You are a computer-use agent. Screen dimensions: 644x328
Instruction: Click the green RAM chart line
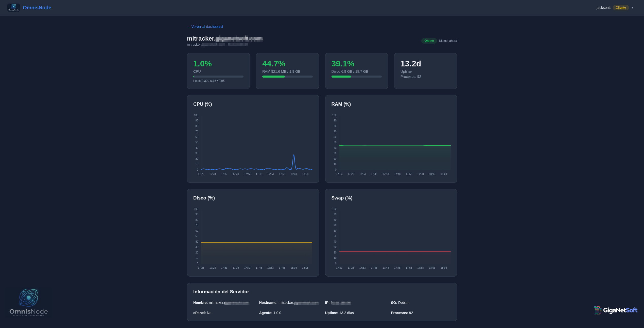click(395, 145)
